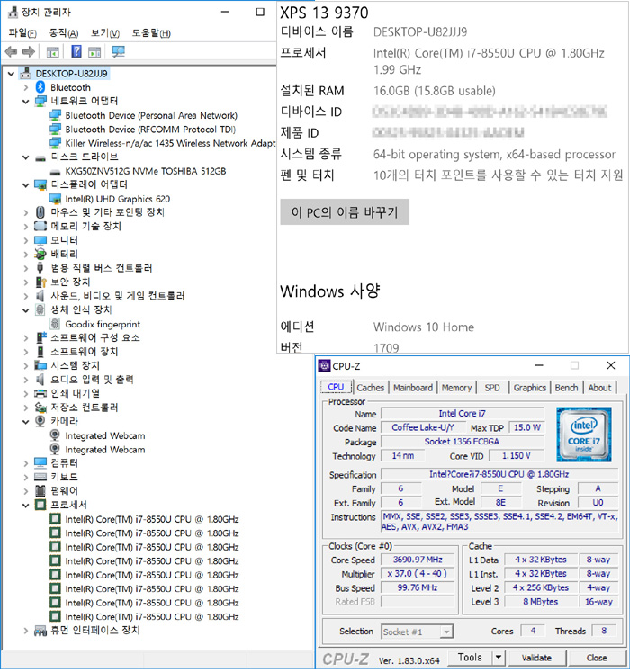Click the 이 PC의 이름 바꾸기 button
Screen dimensions: 630x672
click(x=345, y=211)
